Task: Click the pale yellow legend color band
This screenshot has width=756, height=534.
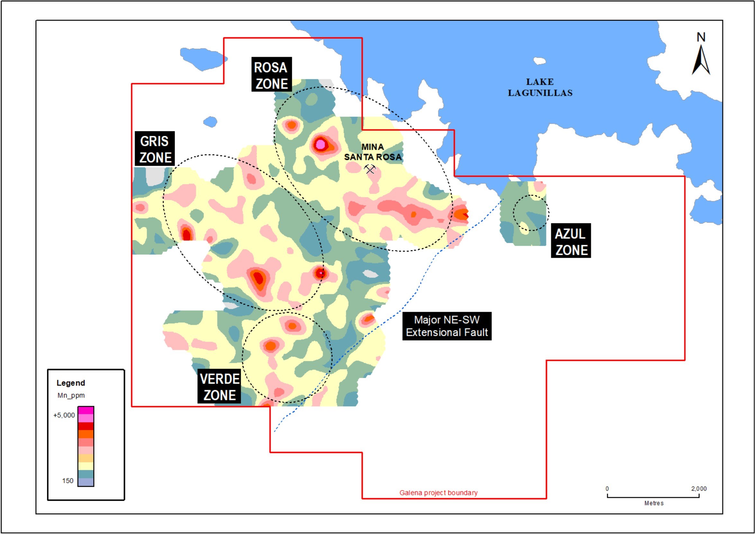Action: coord(86,467)
